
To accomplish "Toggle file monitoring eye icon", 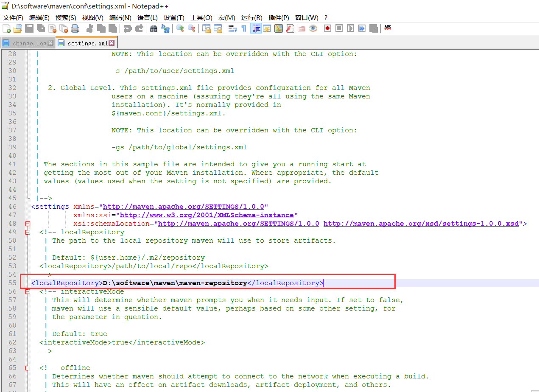I will pyautogui.click(x=313, y=28).
